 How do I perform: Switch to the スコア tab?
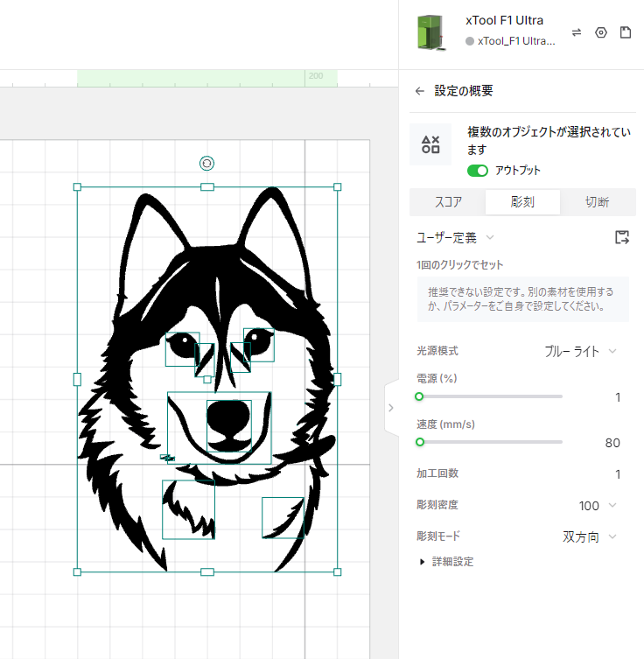pyautogui.click(x=448, y=202)
